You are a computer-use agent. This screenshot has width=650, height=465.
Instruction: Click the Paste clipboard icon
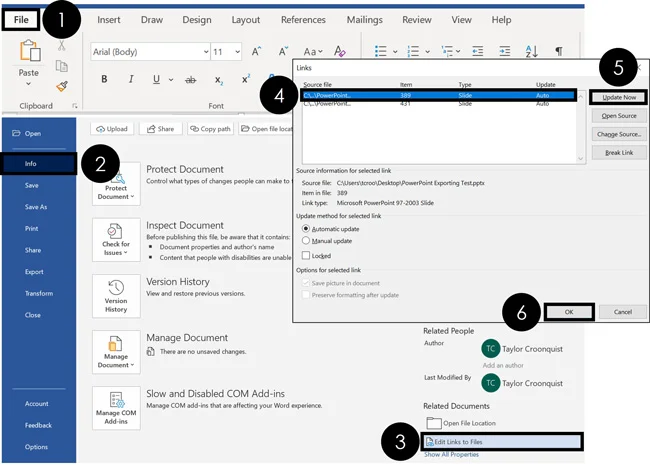pyautogui.click(x=30, y=51)
